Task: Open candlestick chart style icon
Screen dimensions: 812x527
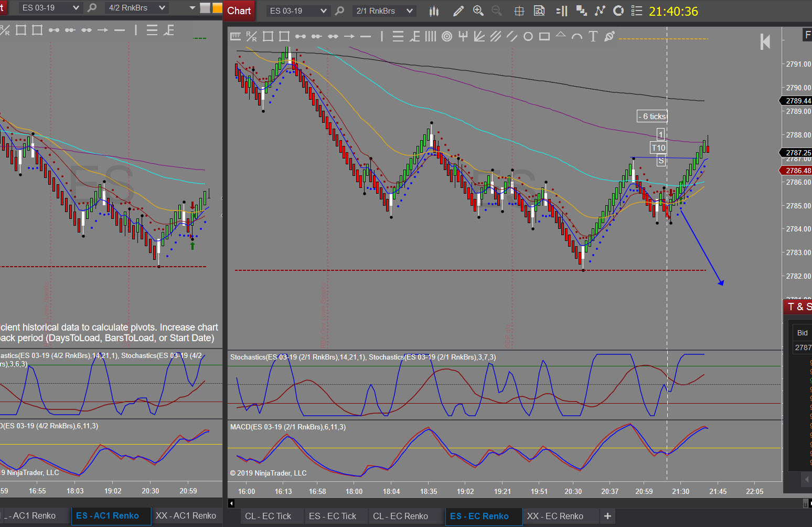Action: pyautogui.click(x=434, y=11)
